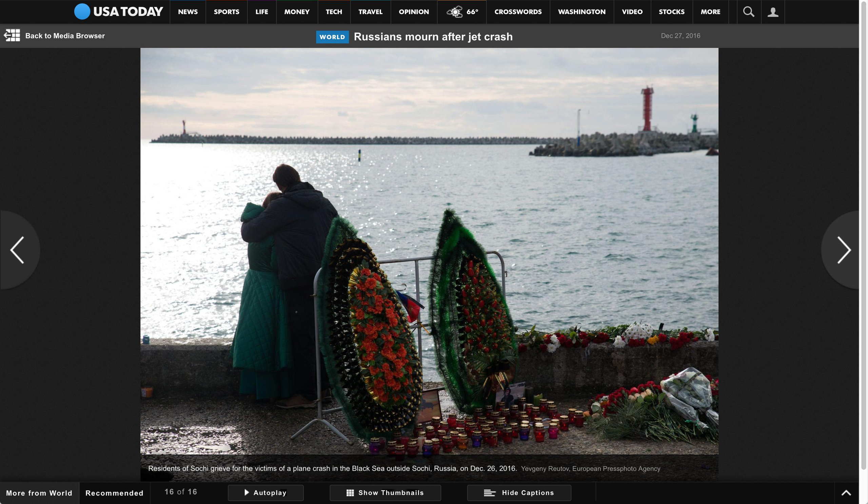The image size is (868, 504).
Task: Switch to More from World tab
Action: pyautogui.click(x=39, y=493)
